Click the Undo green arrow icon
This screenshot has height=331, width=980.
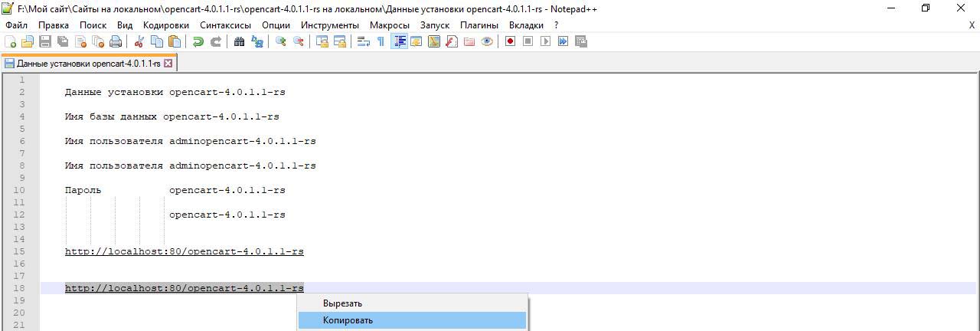point(198,41)
